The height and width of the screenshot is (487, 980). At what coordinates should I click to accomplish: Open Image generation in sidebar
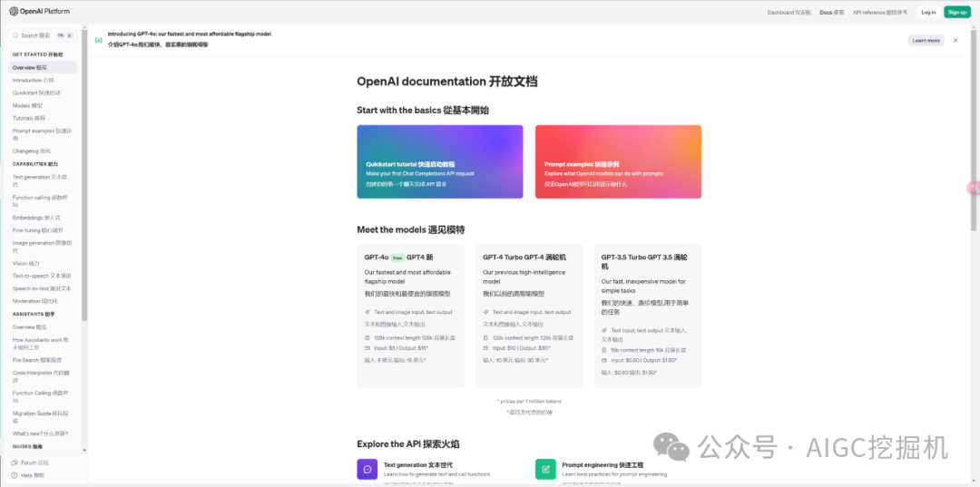[x=42, y=246]
